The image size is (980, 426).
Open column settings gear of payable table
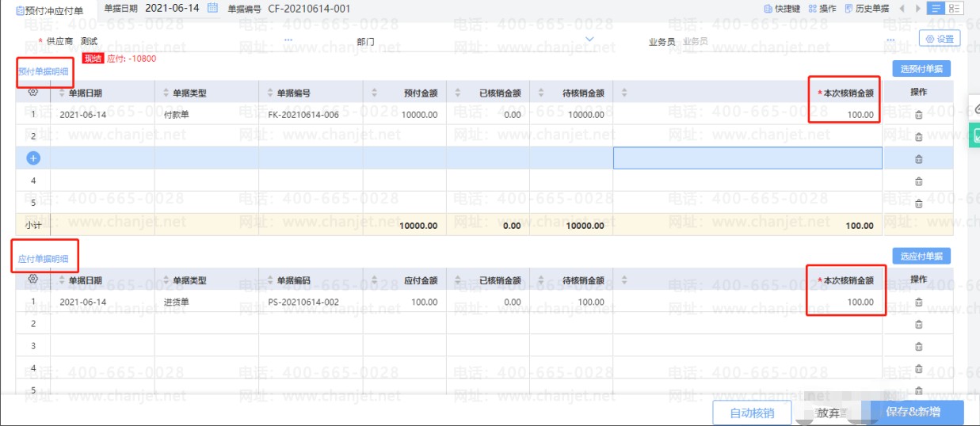pos(33,280)
